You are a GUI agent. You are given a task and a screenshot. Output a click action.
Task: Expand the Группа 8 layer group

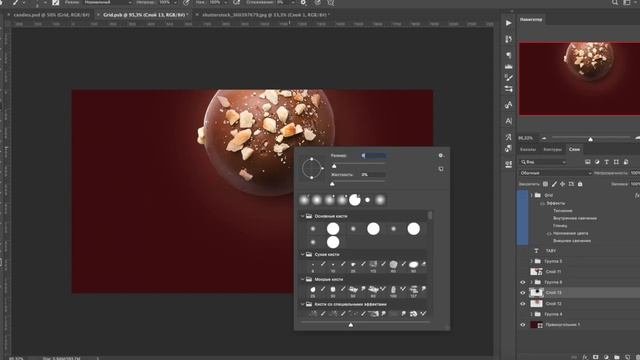click(x=531, y=282)
